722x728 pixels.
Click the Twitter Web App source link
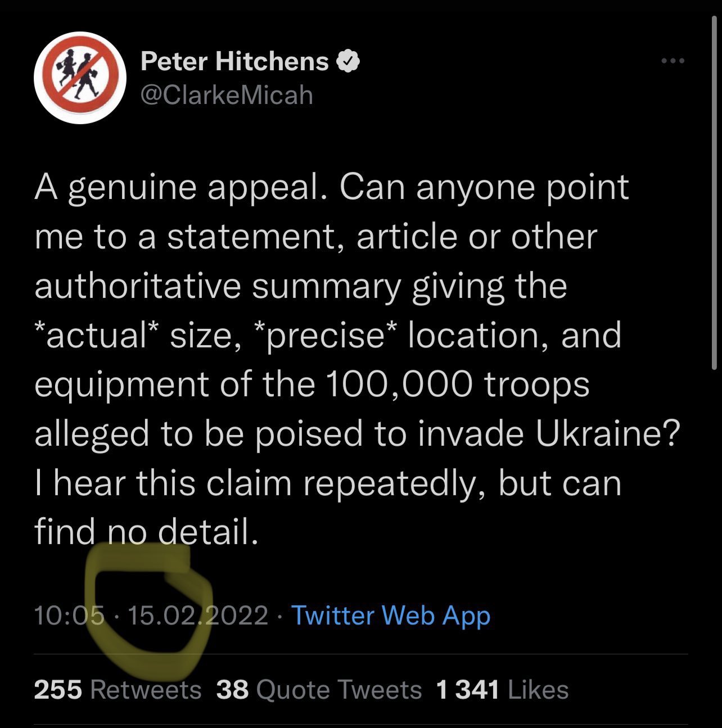click(x=391, y=615)
